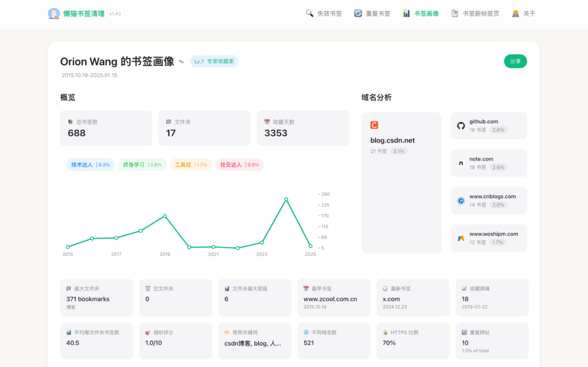Click the Lv.7 专家收藏家 badge
The width and height of the screenshot is (588, 367).
click(214, 61)
